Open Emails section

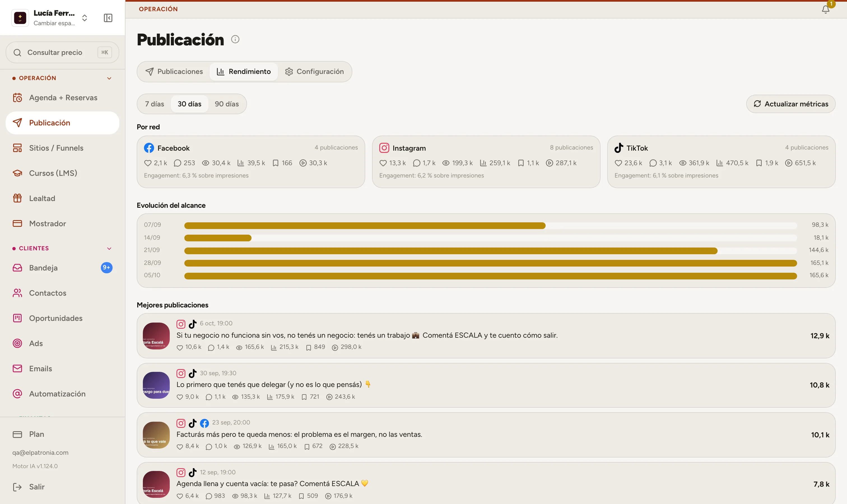click(x=62, y=368)
